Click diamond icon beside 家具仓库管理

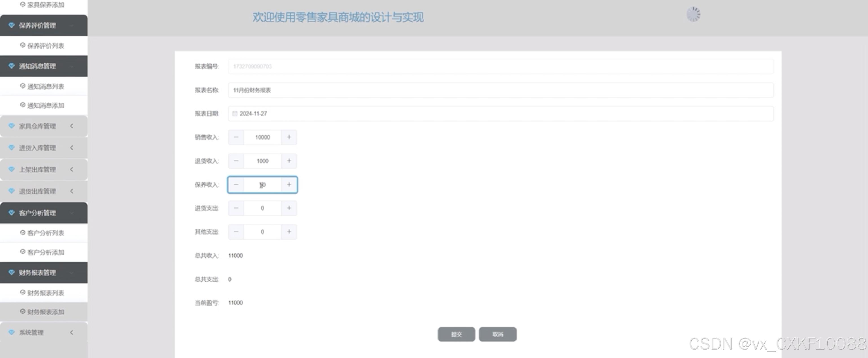[x=12, y=126]
